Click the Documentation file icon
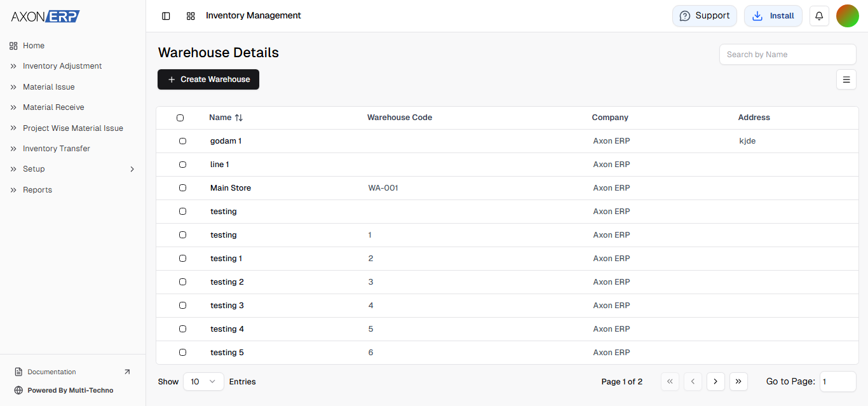 coord(18,372)
